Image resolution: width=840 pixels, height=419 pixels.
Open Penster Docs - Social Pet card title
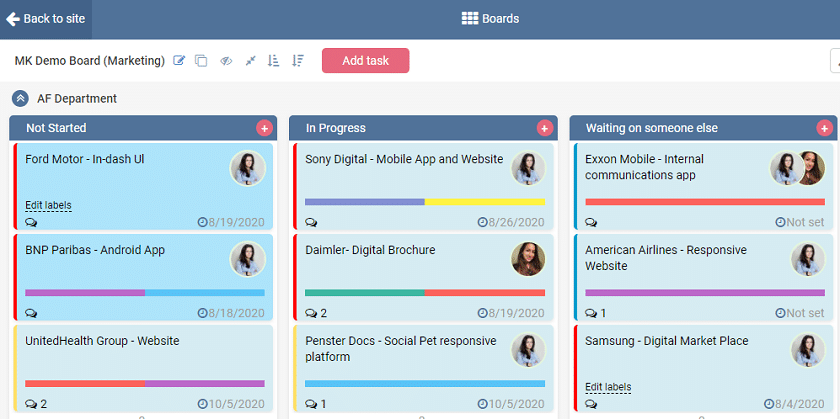tap(401, 349)
